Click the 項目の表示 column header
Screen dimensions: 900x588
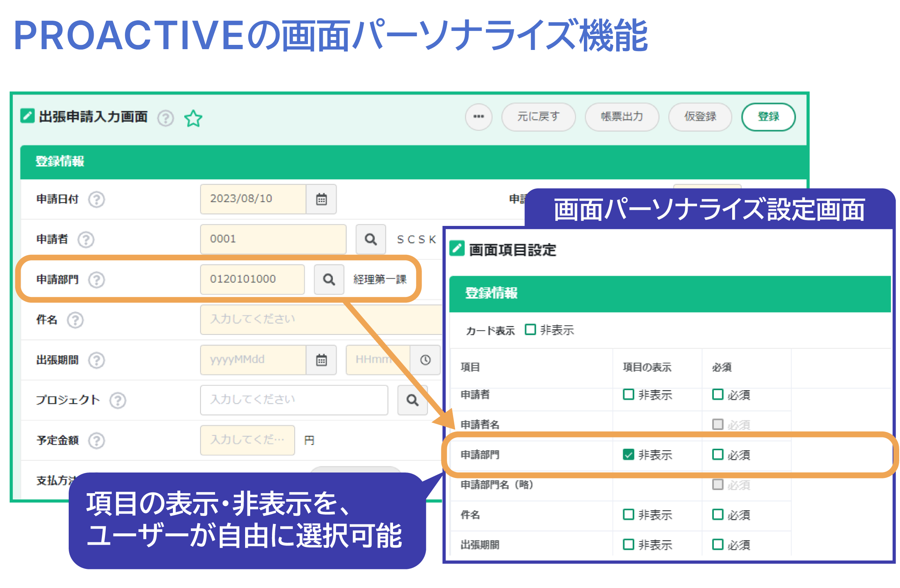point(647,367)
